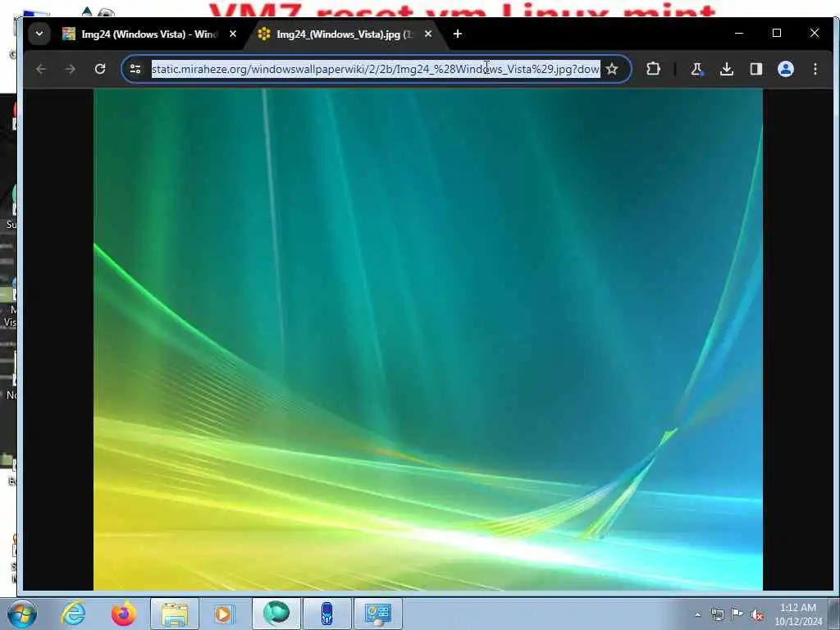Open the network tray icon
This screenshot has height=630, width=840.
pos(717,614)
